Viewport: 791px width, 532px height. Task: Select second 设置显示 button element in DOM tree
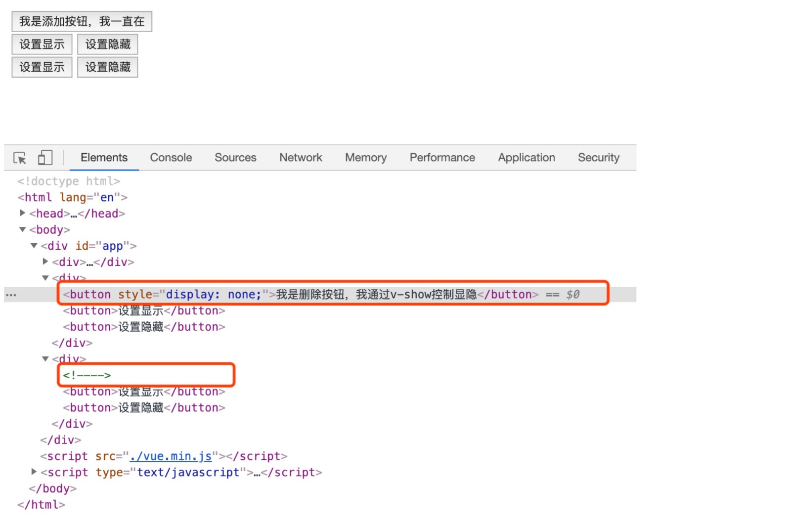pos(144,392)
